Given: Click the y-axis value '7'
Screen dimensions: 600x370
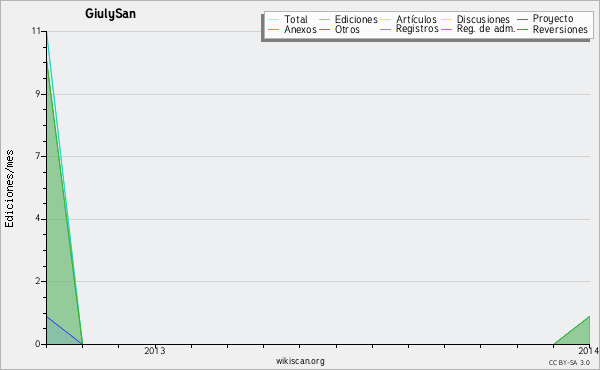Looking at the screenshot, I should [38, 156].
